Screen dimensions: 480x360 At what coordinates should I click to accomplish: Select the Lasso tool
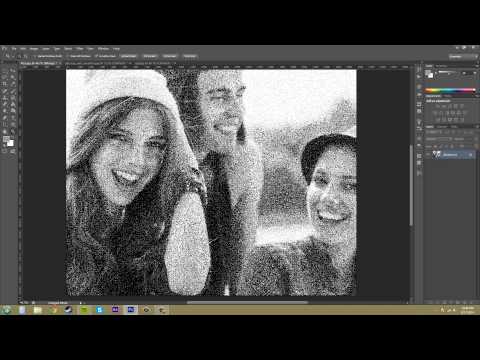[5, 77]
